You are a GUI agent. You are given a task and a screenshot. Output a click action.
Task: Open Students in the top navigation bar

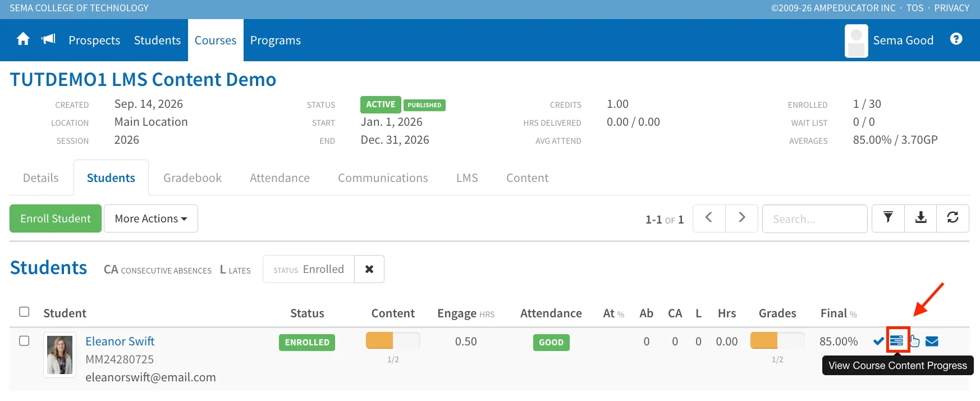click(157, 40)
